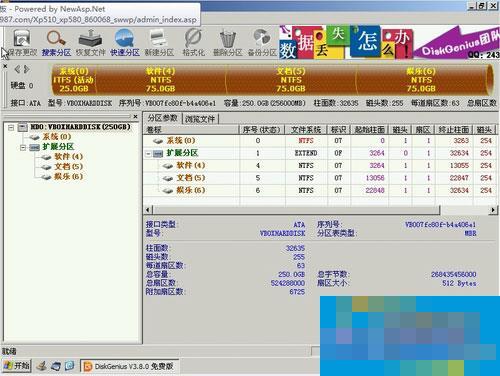Go to previous disk with left arrow
The image size is (500, 376).
(x=17, y=69)
